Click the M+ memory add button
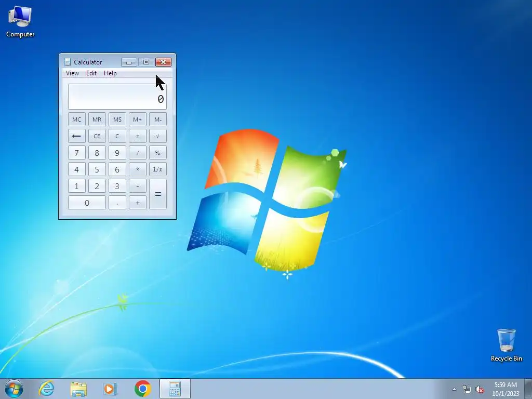This screenshot has height=399, width=532. coord(137,119)
